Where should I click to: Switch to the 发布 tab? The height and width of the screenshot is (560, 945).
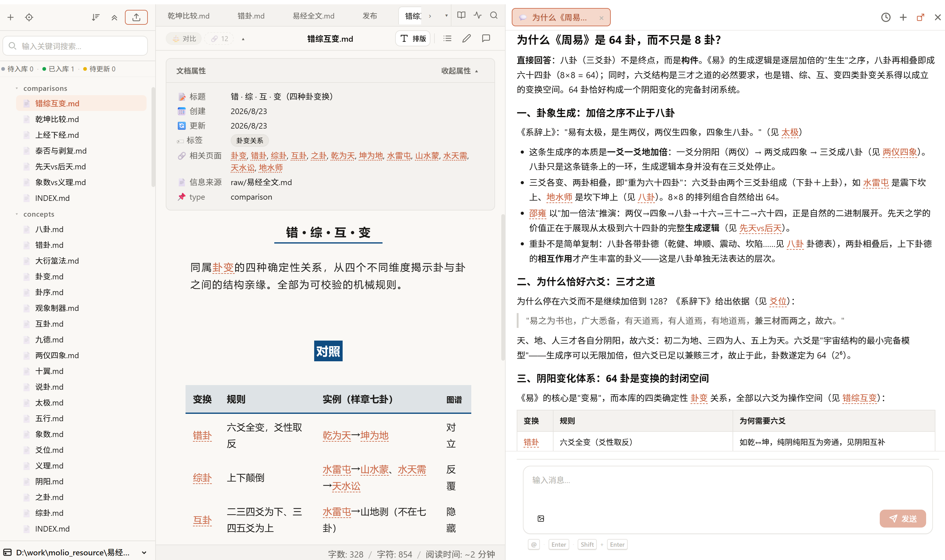coord(370,16)
